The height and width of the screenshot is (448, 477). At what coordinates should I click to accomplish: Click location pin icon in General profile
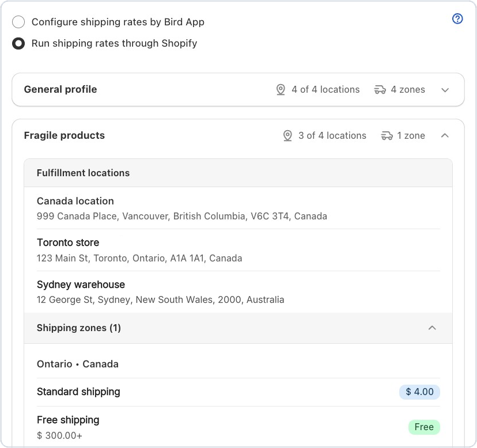coord(281,90)
